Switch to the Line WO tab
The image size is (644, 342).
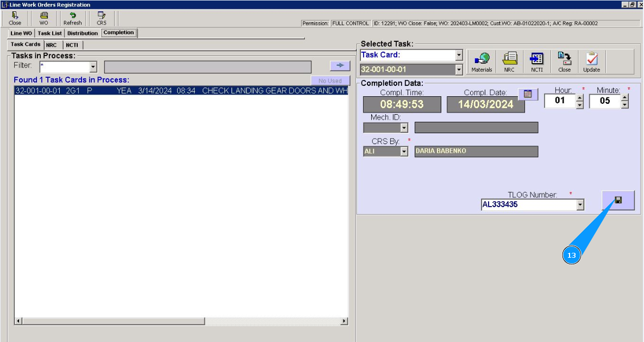pyautogui.click(x=21, y=33)
